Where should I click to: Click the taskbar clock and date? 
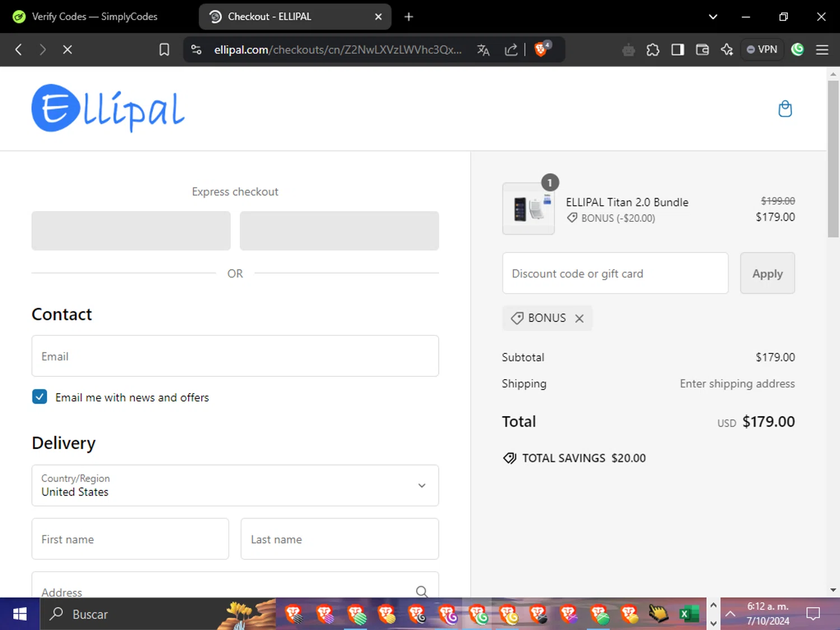768,614
